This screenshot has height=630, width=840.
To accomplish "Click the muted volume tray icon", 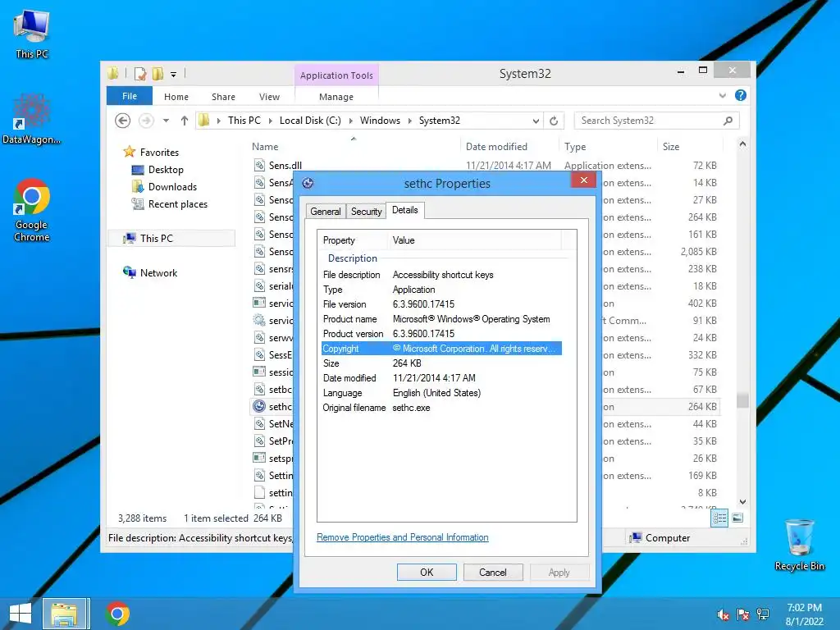I will [x=724, y=614].
